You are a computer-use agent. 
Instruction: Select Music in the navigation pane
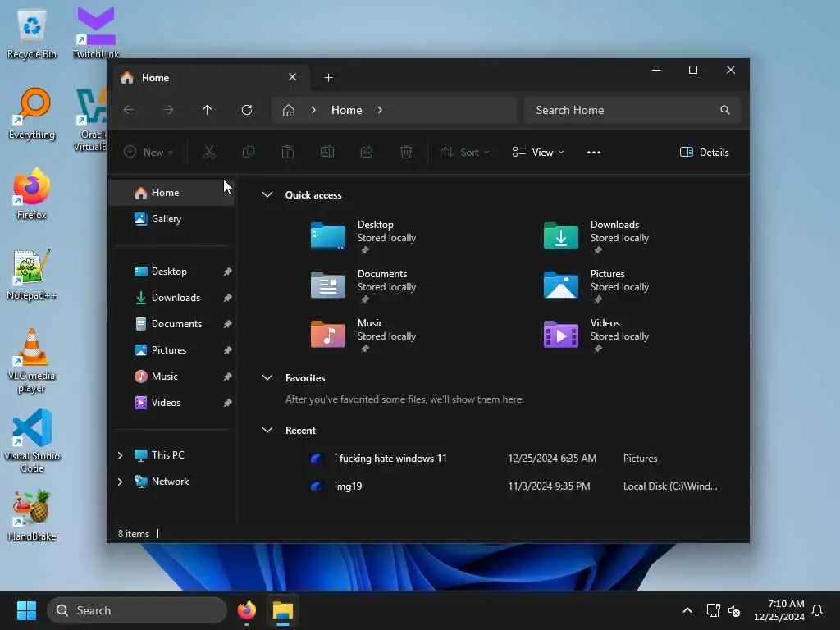(172, 377)
